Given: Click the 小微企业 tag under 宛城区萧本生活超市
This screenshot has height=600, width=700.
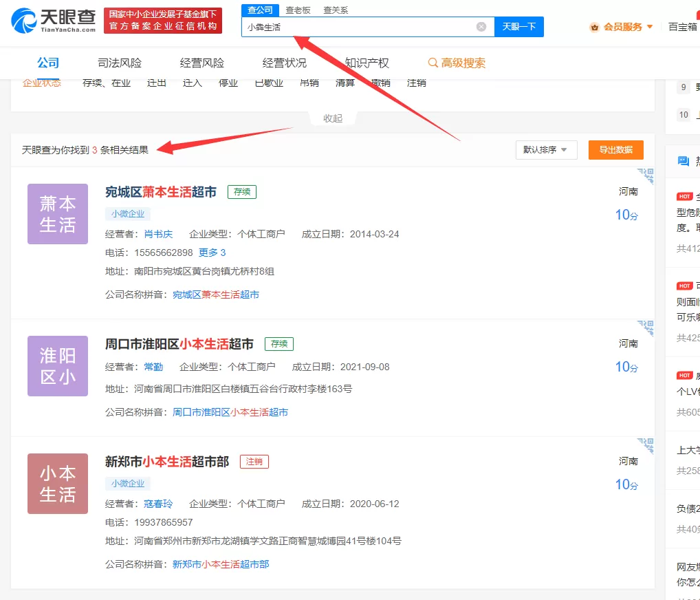Looking at the screenshot, I should [128, 214].
